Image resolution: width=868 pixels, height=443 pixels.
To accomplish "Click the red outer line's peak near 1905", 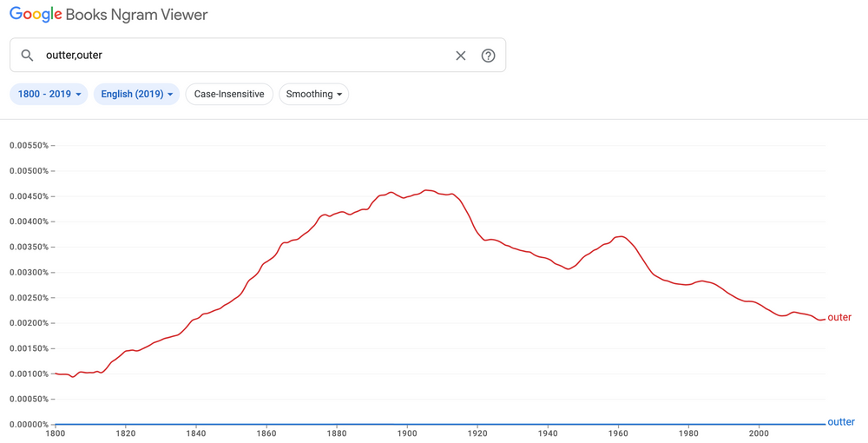I will [427, 190].
